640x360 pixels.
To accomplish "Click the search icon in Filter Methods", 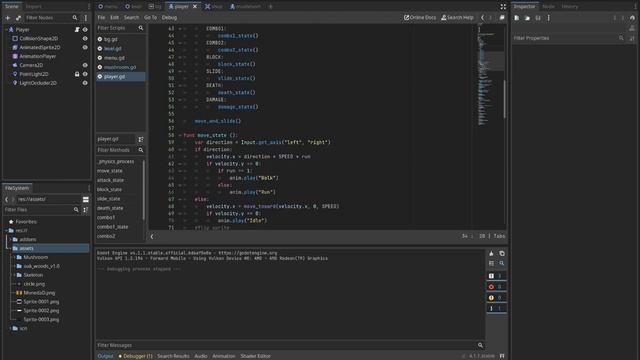I will pos(141,150).
